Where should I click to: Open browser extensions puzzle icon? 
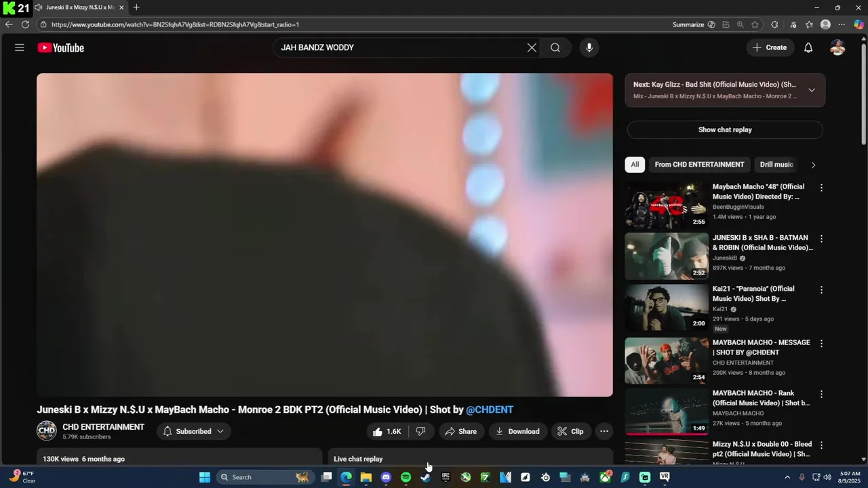pos(774,24)
